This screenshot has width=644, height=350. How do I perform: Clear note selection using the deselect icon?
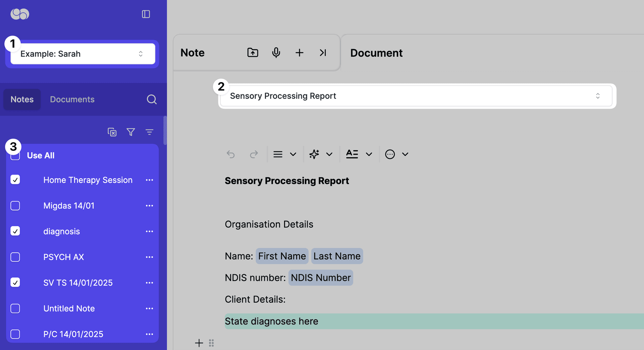112,132
